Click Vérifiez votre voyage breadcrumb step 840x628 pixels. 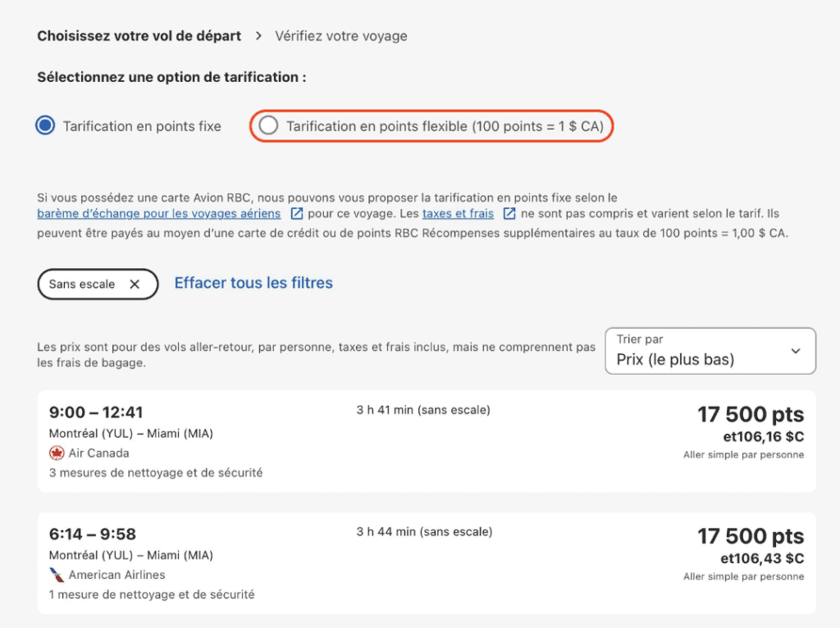[341, 36]
